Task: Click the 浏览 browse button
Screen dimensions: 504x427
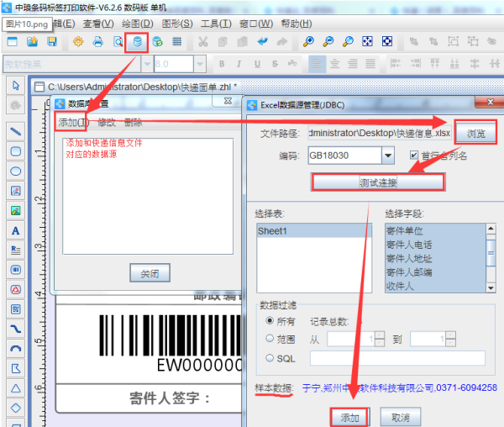Action: (475, 133)
